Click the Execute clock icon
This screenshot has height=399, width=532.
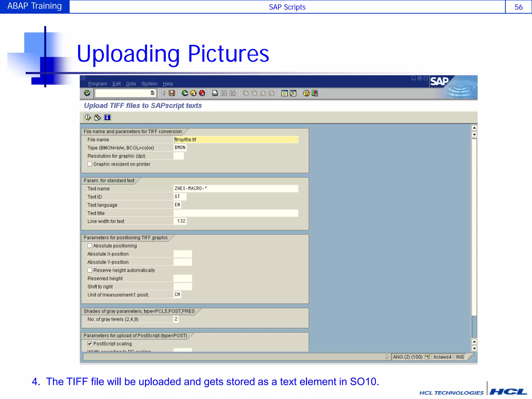click(88, 117)
